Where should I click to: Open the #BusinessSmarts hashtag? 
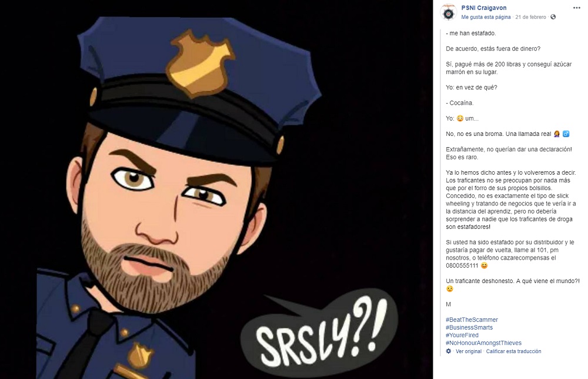coord(469,328)
